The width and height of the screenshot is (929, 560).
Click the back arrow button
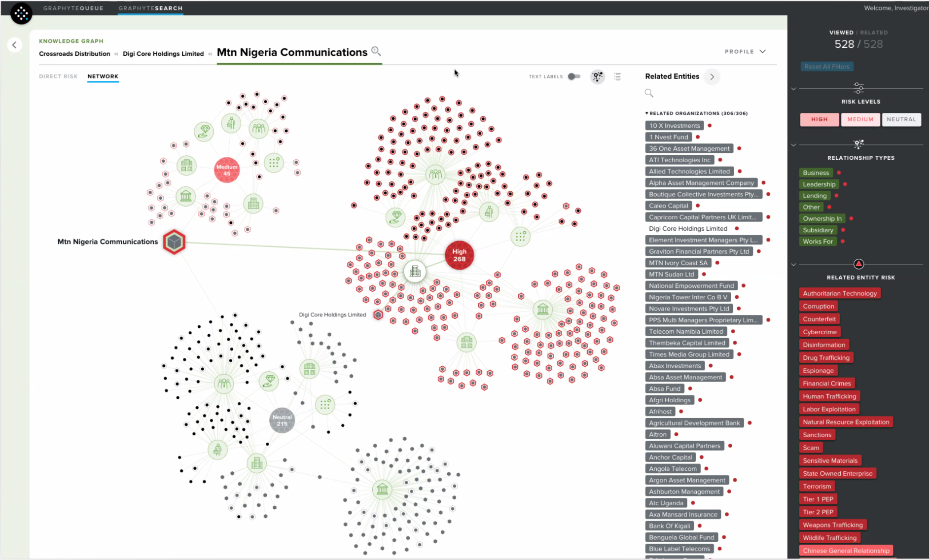14,45
